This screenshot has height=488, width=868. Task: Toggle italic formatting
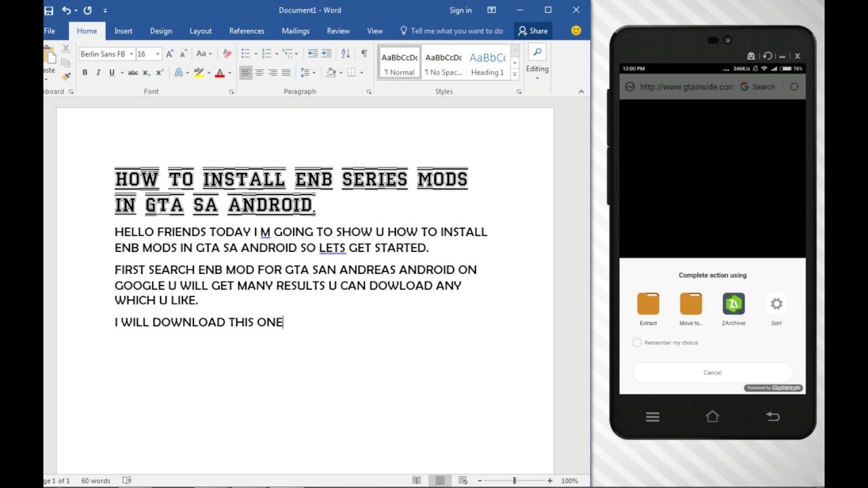(x=98, y=73)
